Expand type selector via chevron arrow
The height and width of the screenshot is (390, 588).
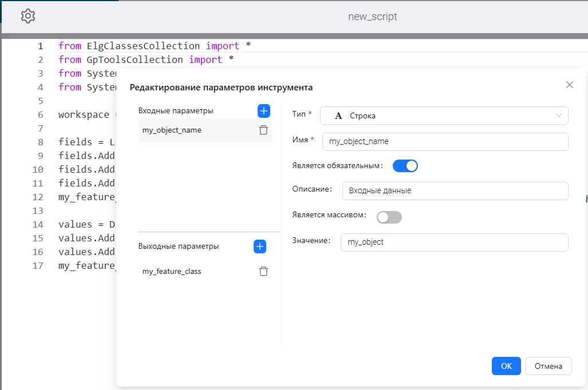(x=559, y=116)
